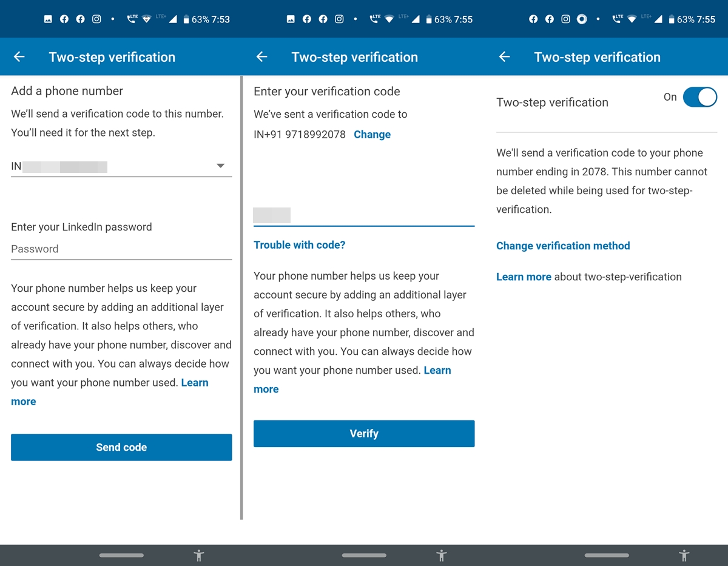Tap circular record icon in third screen status bar
This screenshot has height=566, width=728.
click(x=582, y=19)
